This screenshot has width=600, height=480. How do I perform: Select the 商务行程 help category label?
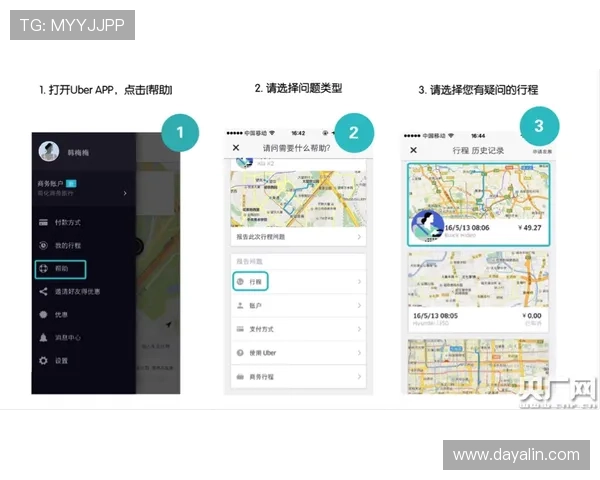[261, 377]
